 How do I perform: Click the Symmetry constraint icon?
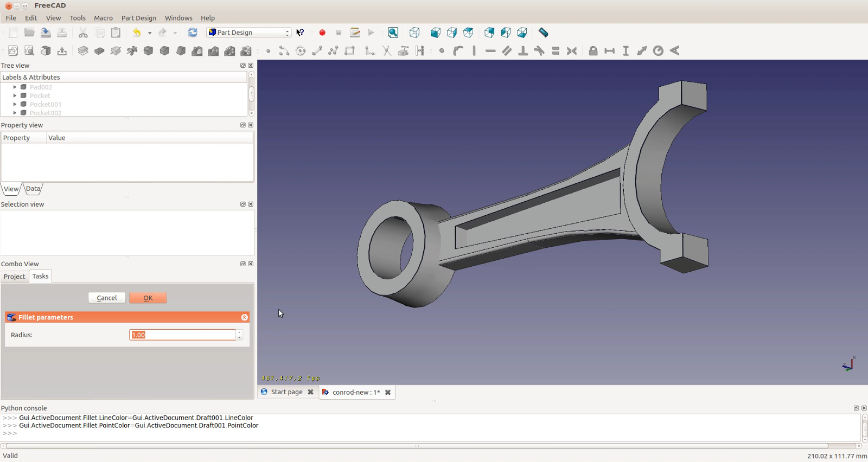(x=572, y=50)
